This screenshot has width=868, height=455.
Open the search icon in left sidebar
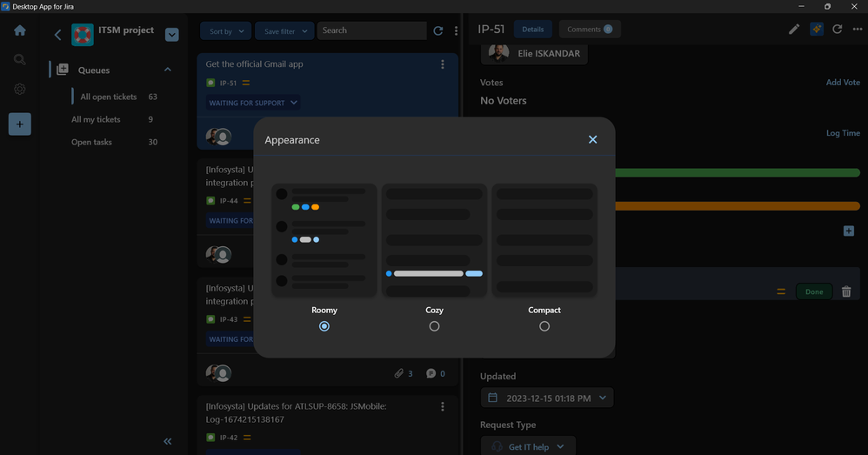20,59
